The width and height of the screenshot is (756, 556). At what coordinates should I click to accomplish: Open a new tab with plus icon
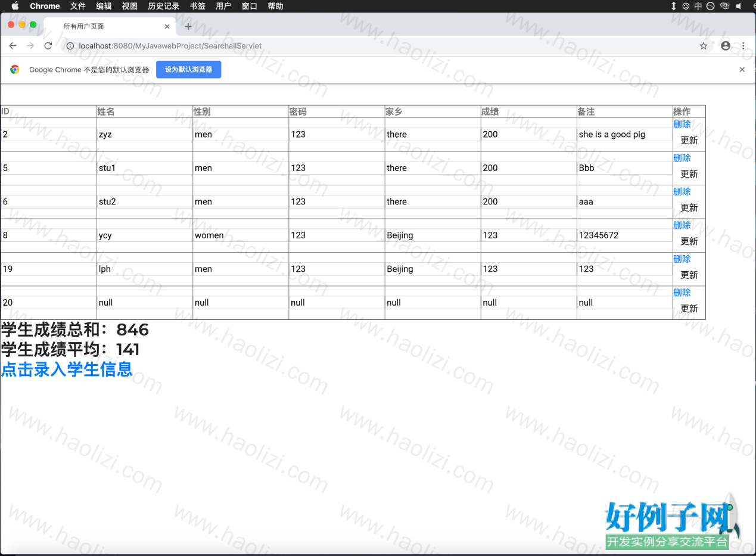click(188, 26)
